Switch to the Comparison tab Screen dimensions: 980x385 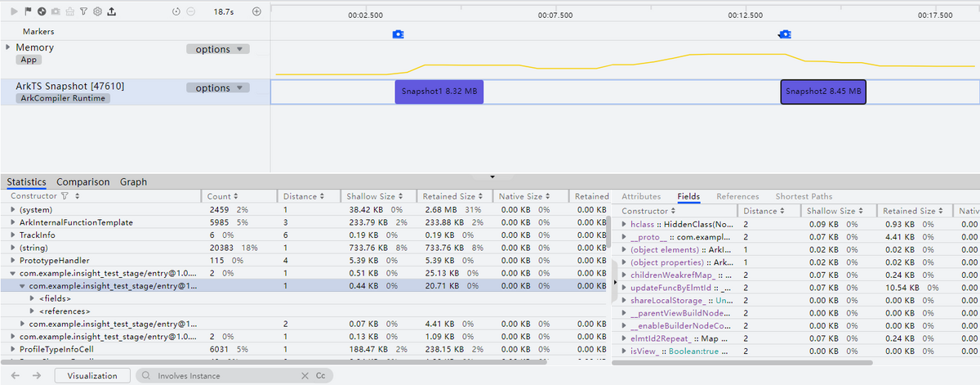point(82,182)
